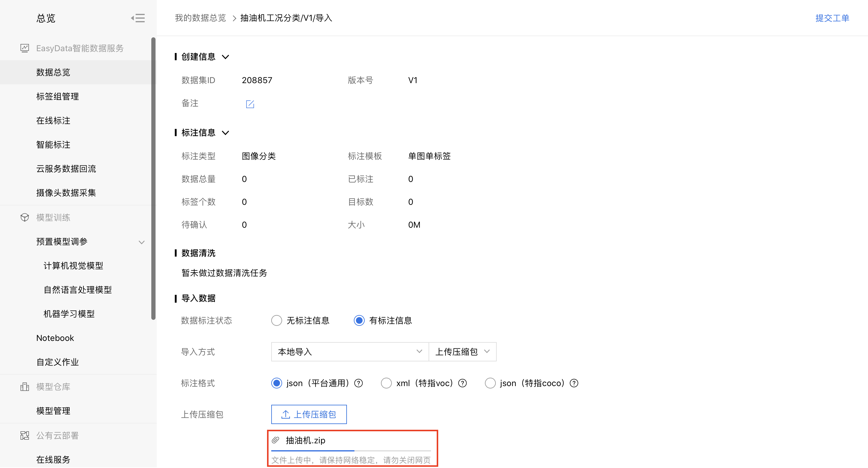The height and width of the screenshot is (468, 868).
Task: Click the 模型仓库 building icon
Action: [25, 386]
